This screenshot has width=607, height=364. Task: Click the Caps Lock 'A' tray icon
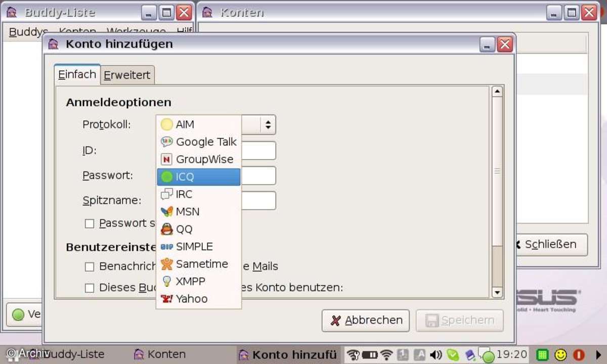(x=419, y=355)
